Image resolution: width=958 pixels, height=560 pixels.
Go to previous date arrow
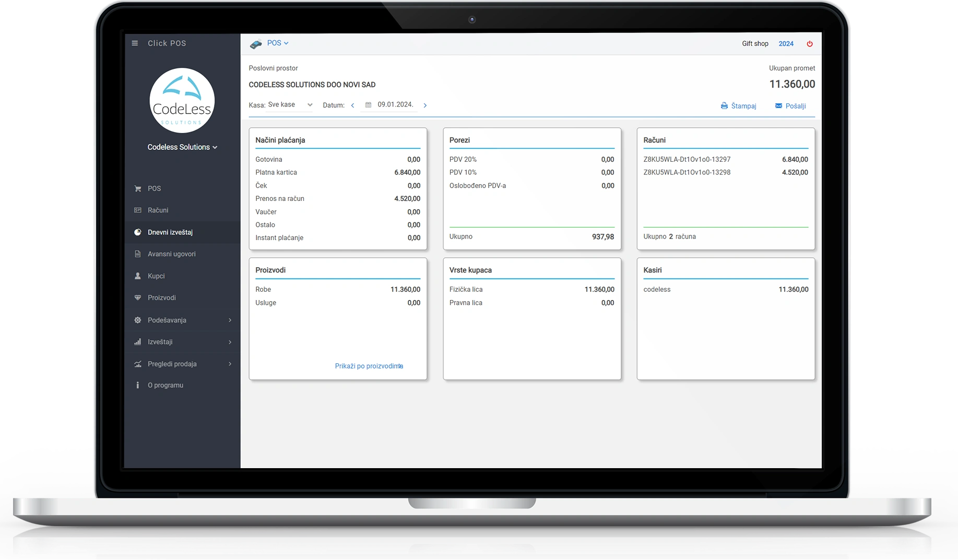coord(353,105)
